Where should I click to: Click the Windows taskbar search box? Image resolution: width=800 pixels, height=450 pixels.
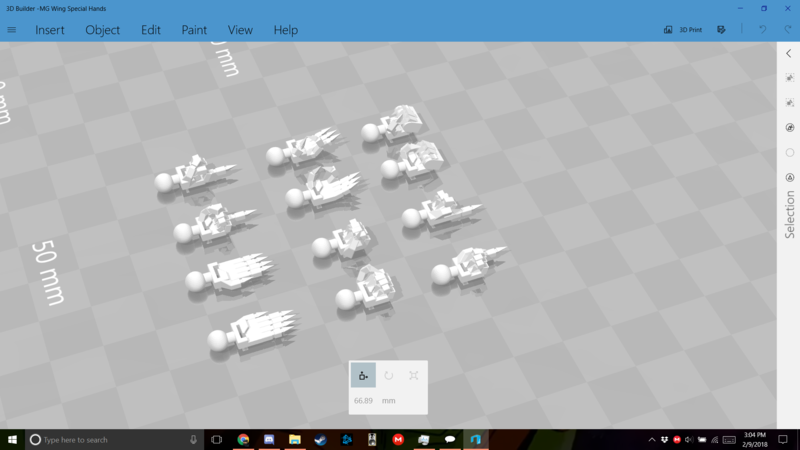tap(110, 440)
